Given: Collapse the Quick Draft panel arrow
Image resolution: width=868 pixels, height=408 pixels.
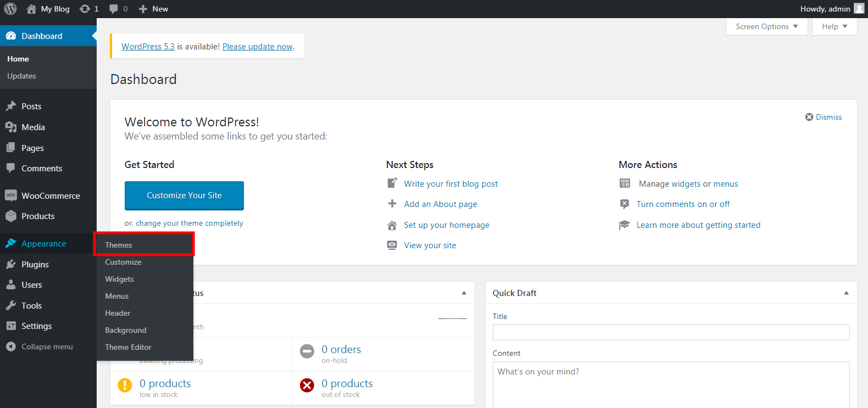Looking at the screenshot, I should click(847, 293).
